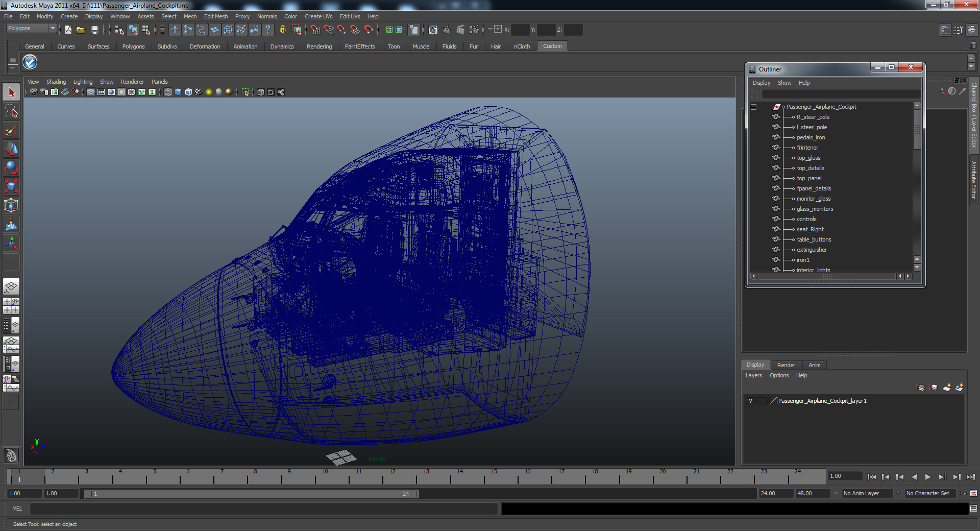Image resolution: width=980 pixels, height=531 pixels.
Task: Open the Polygons menu set dropdown
Action: point(31,29)
